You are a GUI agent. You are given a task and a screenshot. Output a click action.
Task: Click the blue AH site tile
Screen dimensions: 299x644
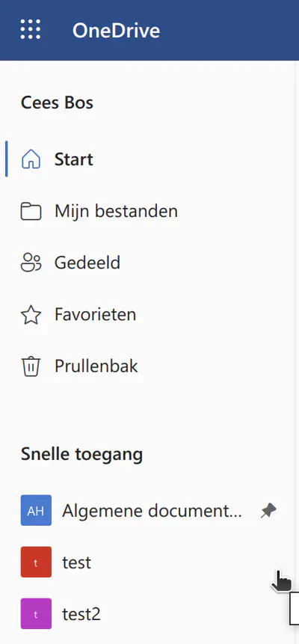click(x=36, y=511)
